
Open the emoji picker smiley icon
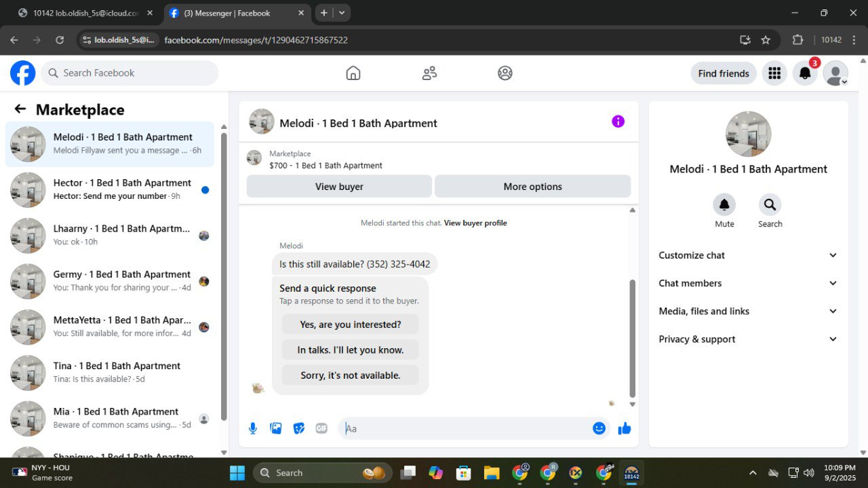coord(599,428)
